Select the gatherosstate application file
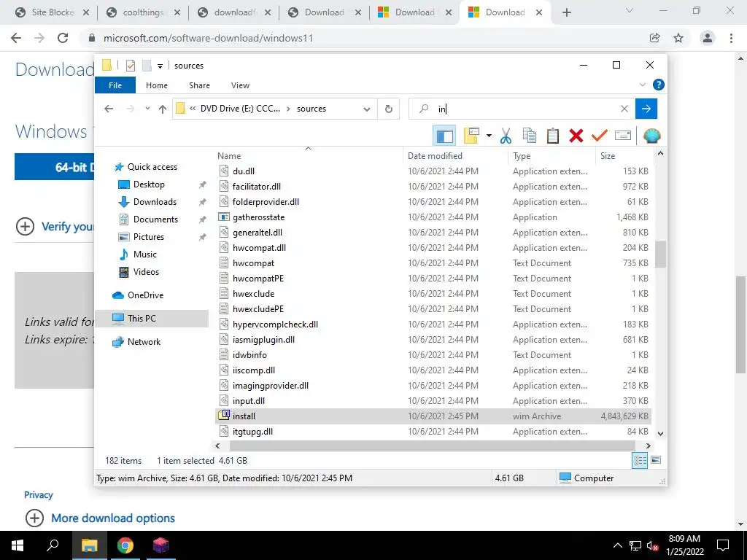 433,217
